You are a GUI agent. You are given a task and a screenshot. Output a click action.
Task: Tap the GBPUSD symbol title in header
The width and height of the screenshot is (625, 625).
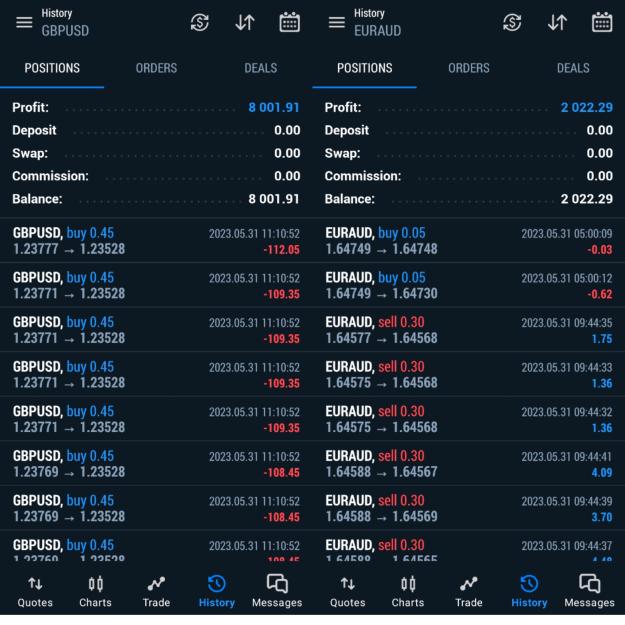pos(65,31)
